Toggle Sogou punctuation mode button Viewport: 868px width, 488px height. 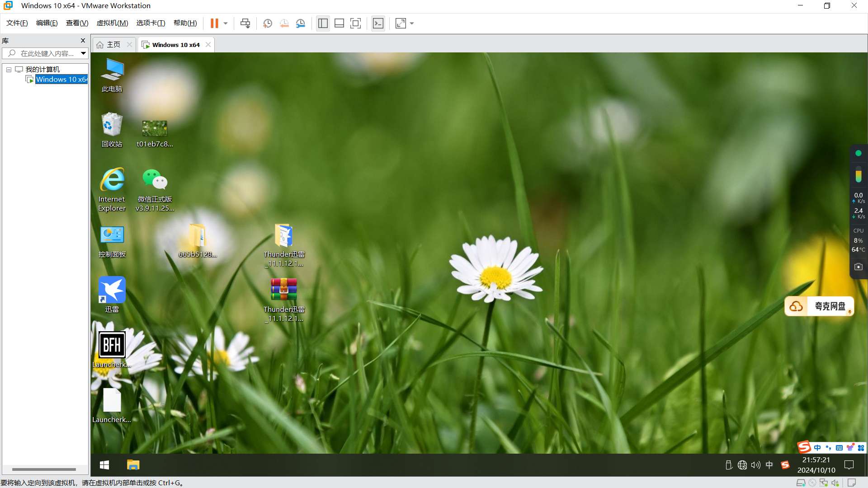click(x=828, y=448)
